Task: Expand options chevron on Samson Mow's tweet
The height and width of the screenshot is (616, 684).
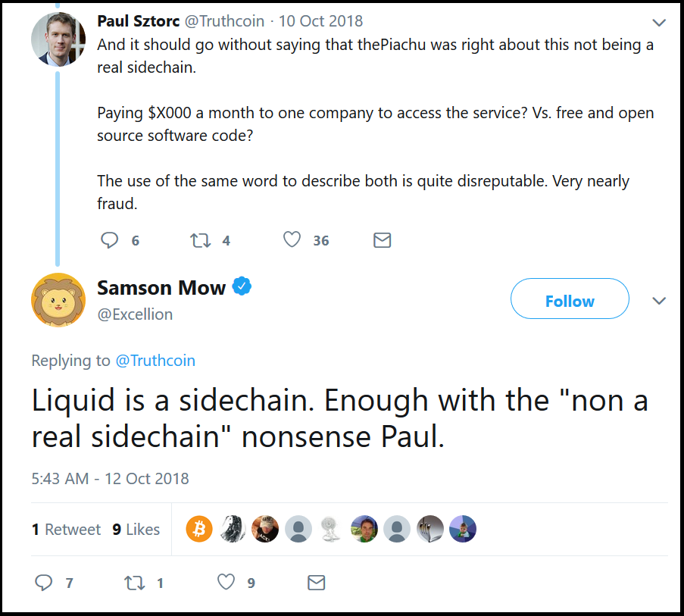Action: pos(659,301)
